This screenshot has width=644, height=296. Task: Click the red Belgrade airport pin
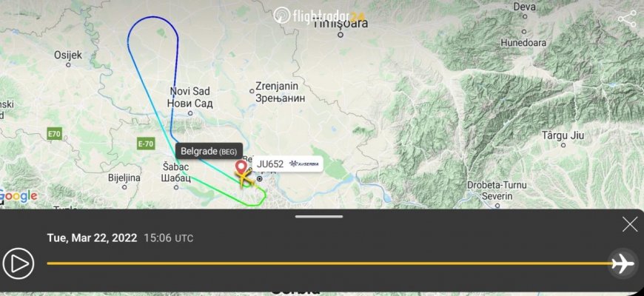point(241,167)
